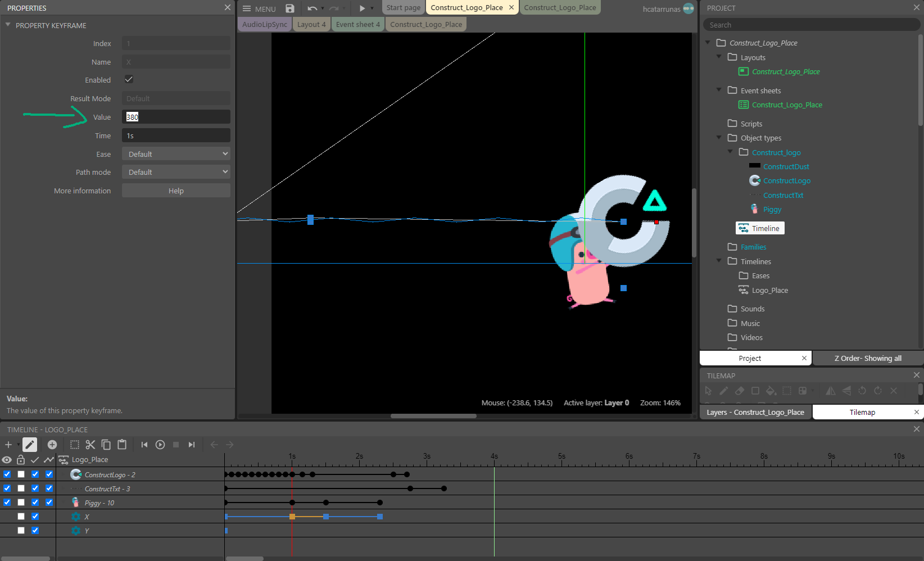Image resolution: width=924 pixels, height=561 pixels.
Task: Click the redo arrow icon
Action: tap(334, 8)
